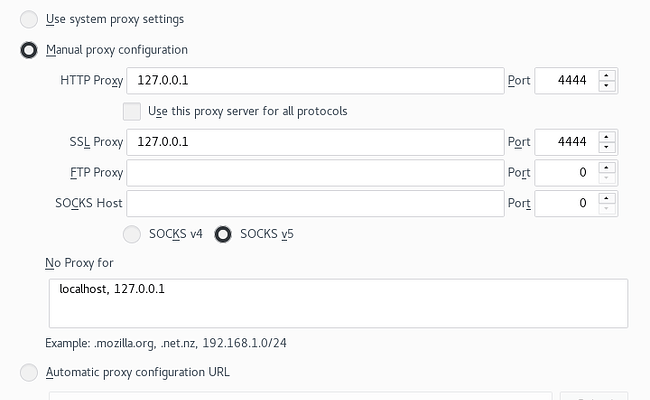Increase the HTTP Proxy port value

coord(606,75)
